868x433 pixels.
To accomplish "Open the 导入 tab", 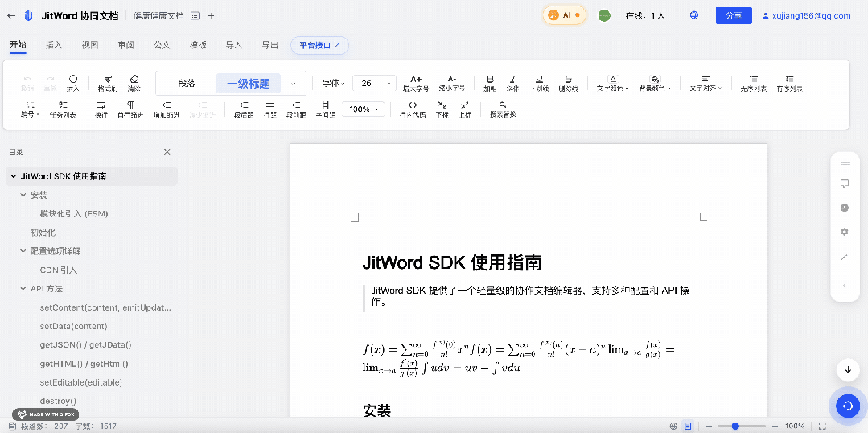I will pos(233,45).
